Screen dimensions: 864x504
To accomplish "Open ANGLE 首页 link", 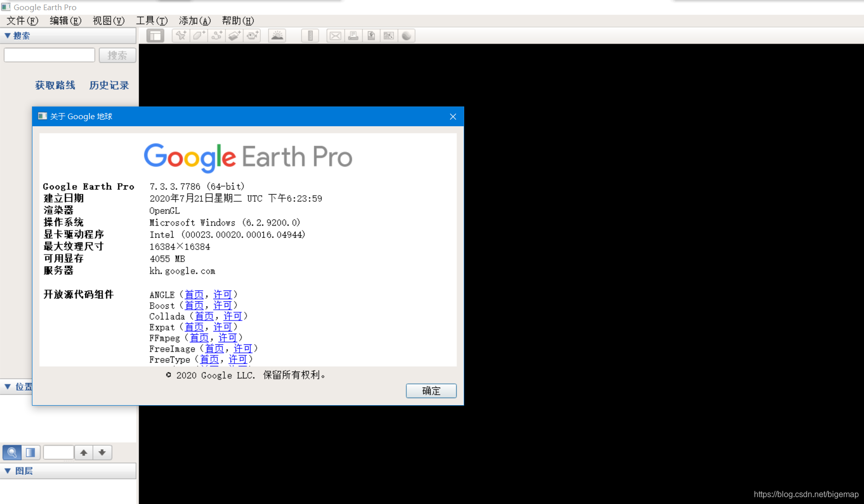I will [194, 295].
